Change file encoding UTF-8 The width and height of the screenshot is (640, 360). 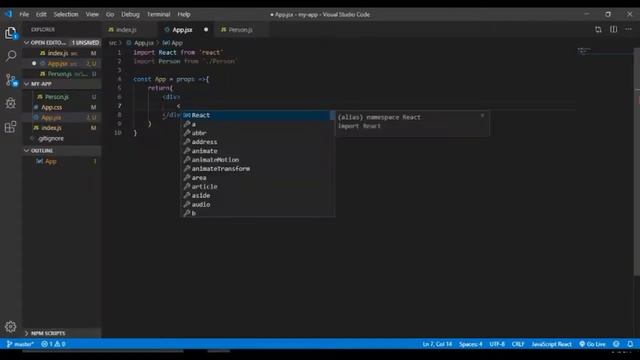pos(497,344)
